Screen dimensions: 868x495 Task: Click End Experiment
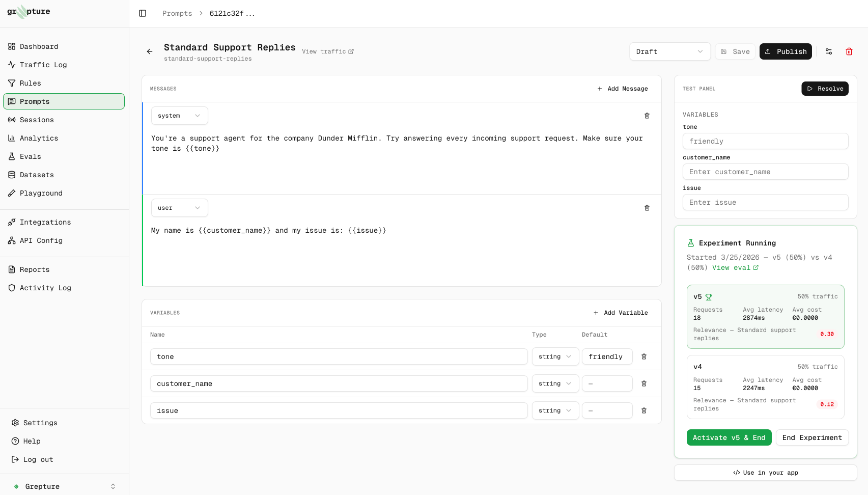[812, 437]
